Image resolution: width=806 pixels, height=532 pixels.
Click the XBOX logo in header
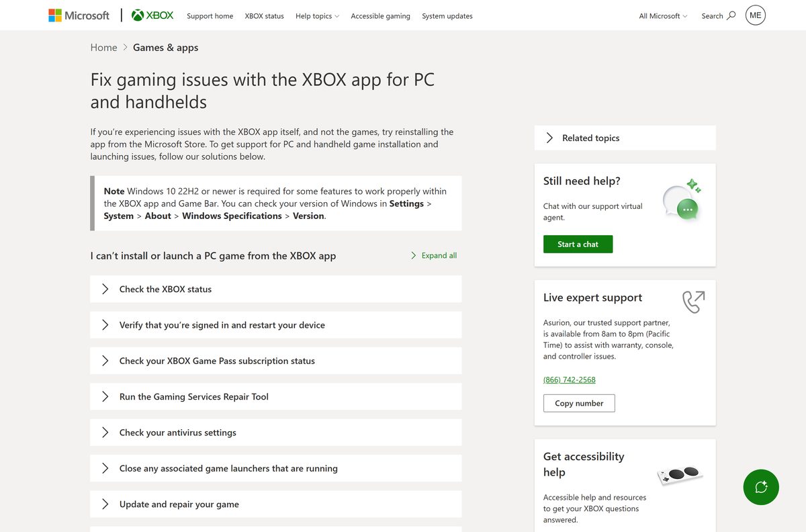152,15
